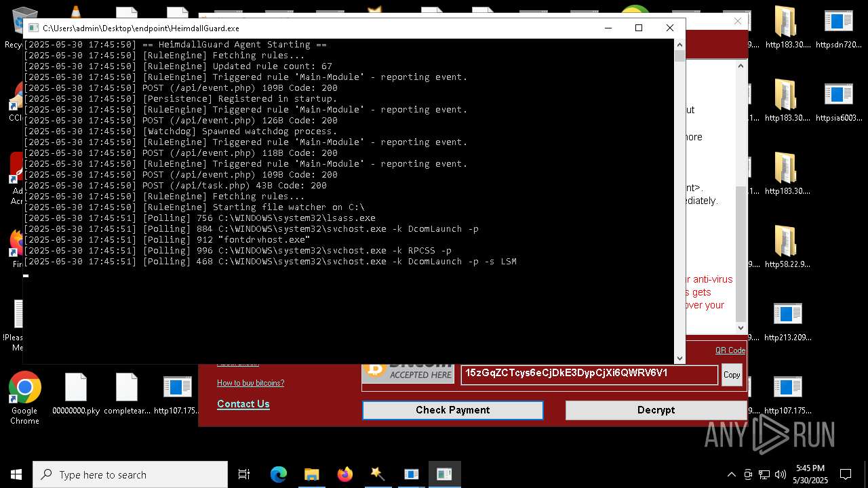Click the '[Persistence] Registered in startup.' line
Screen dimensions: 868x488
tap(180, 99)
